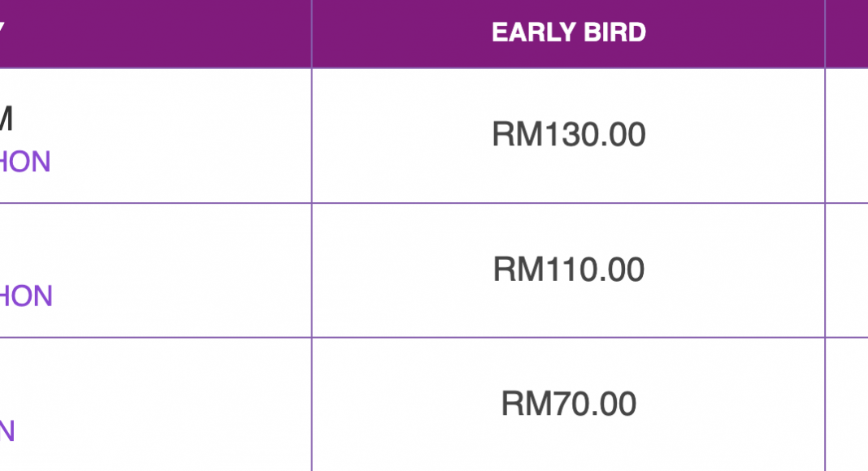Screen dimensions: 868x471
Task: Click the black M text in first row
Action: 6,119
